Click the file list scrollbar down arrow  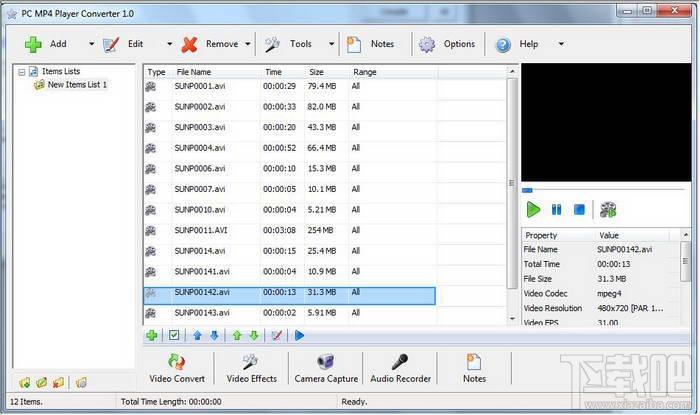click(x=512, y=319)
